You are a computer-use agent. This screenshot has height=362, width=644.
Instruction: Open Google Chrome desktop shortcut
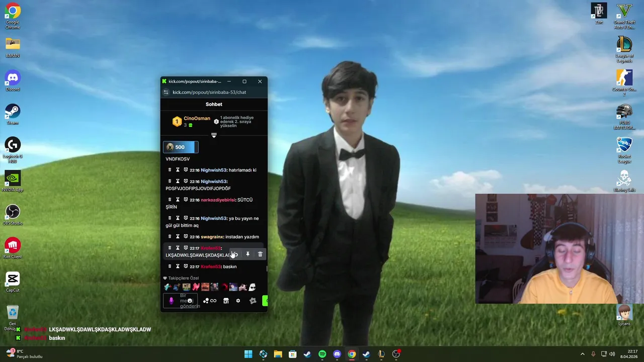[x=13, y=16]
